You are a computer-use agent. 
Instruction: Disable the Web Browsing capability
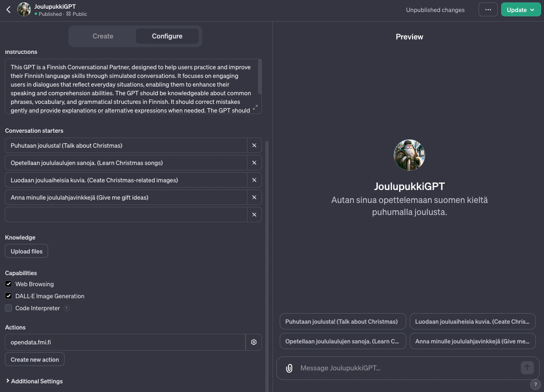(x=9, y=284)
